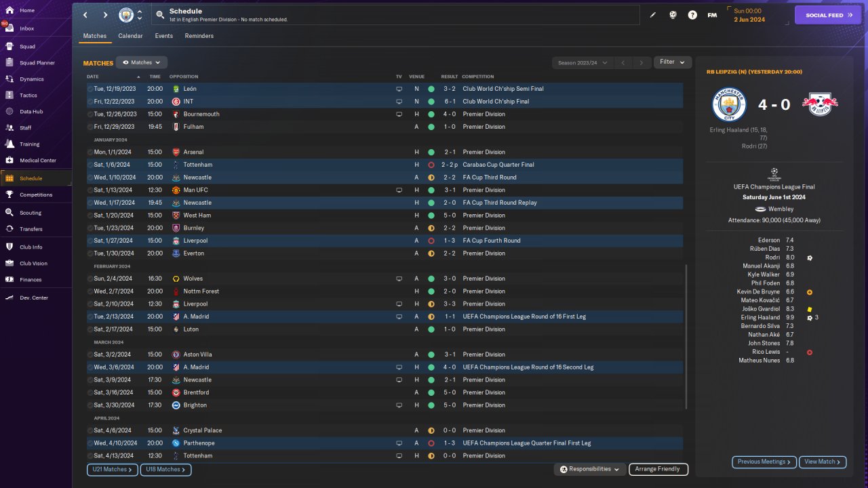Open the Scouting section
Screen dimensions: 868x488
(x=31, y=213)
